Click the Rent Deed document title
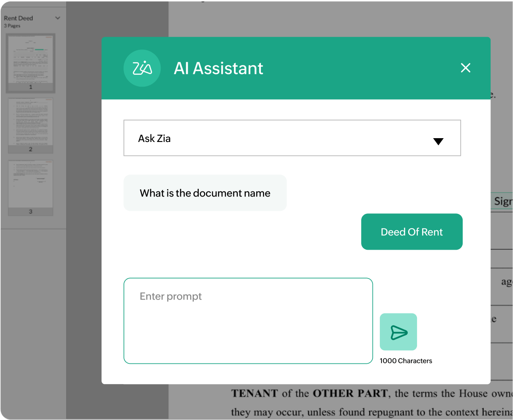 18,18
